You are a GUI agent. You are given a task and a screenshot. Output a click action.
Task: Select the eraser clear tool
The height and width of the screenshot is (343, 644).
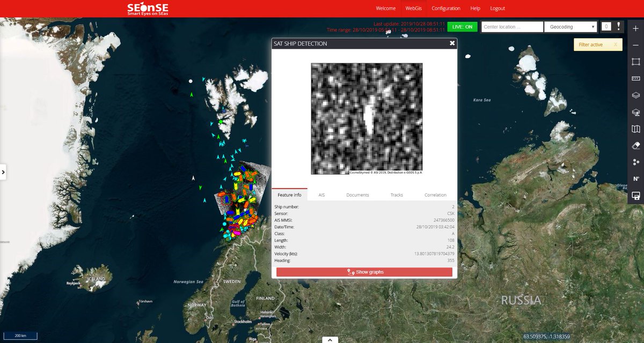click(x=636, y=145)
